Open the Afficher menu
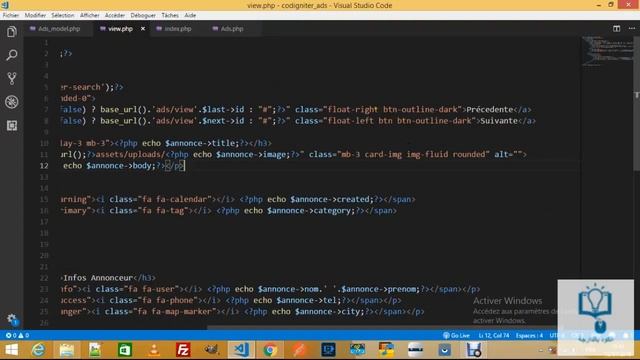 point(89,15)
